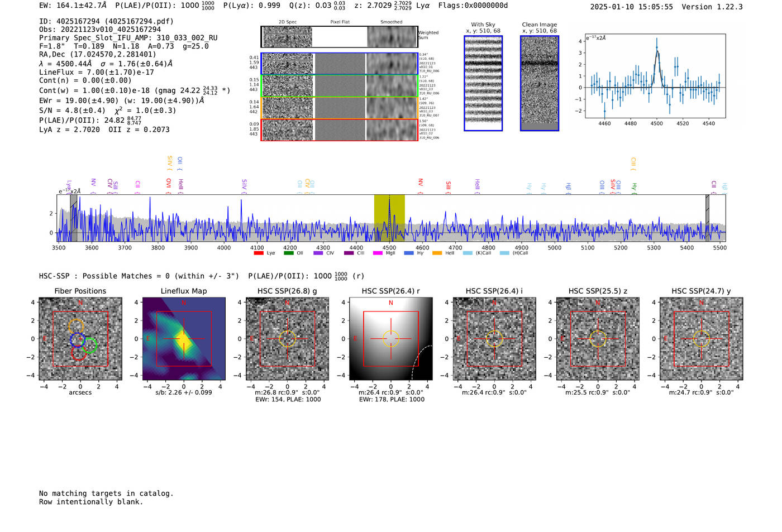The height and width of the screenshot is (532, 782).
Task: Click the LyA z = 2.7020 line
Action: tap(104, 130)
